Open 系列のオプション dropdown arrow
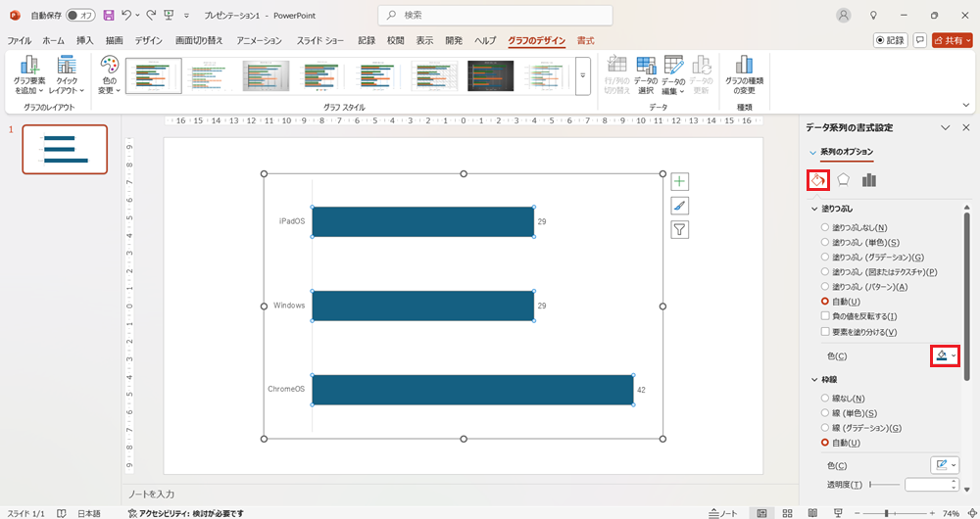The height and width of the screenshot is (519, 980). [812, 153]
